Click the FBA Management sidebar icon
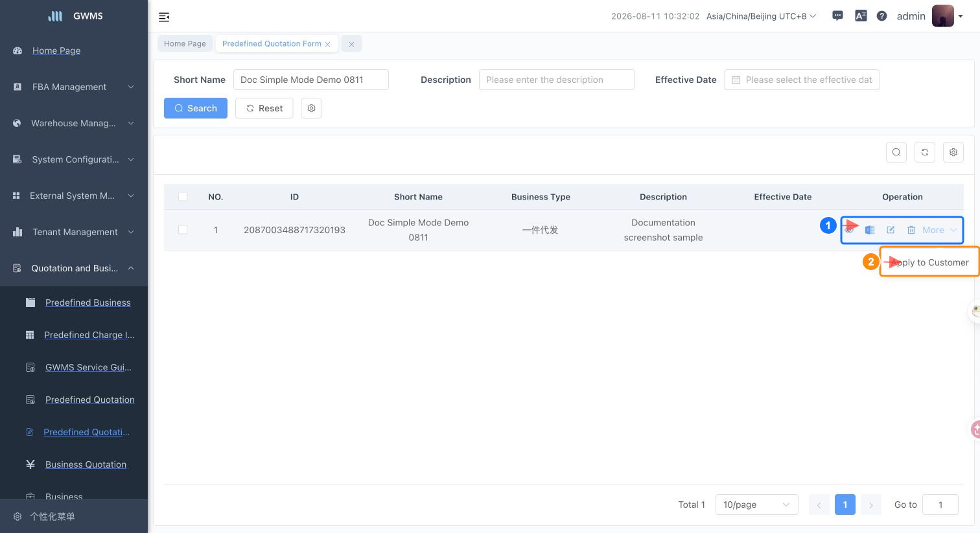 17,87
